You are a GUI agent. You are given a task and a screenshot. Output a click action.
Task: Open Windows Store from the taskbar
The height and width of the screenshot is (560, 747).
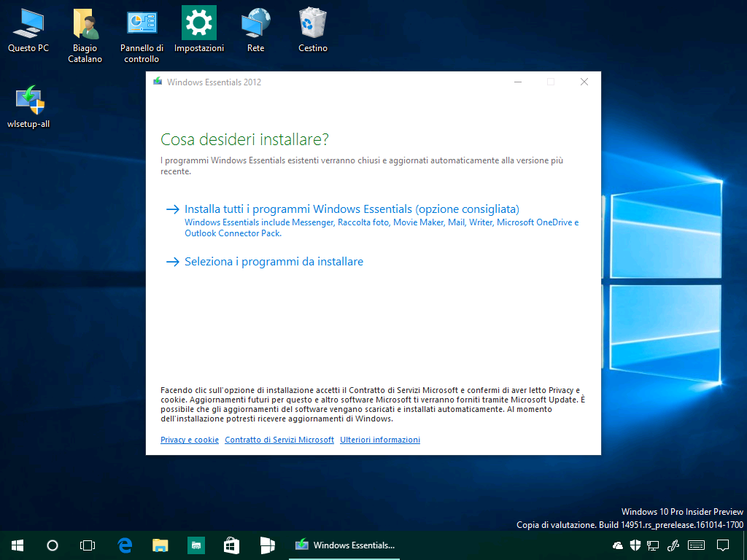[231, 545]
